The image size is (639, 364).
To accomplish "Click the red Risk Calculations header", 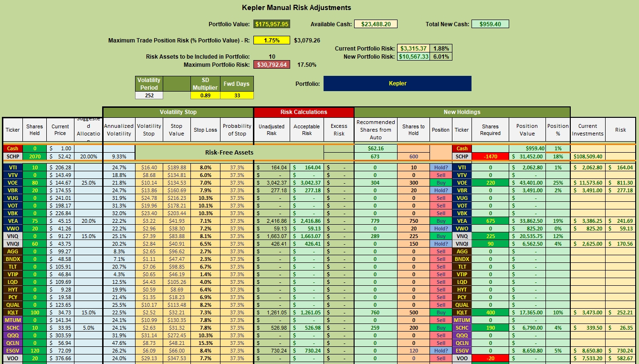I will click(x=304, y=112).
